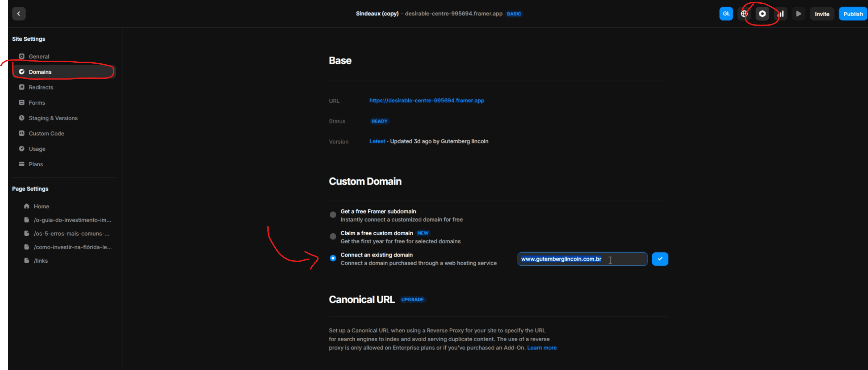Click the GL user avatar
Image resolution: width=868 pixels, height=370 pixels.
pos(726,14)
